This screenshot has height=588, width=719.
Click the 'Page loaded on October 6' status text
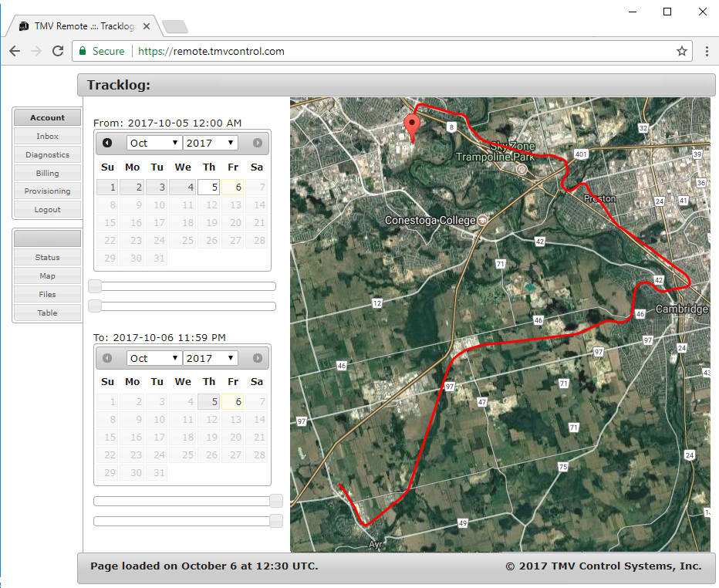(x=204, y=566)
